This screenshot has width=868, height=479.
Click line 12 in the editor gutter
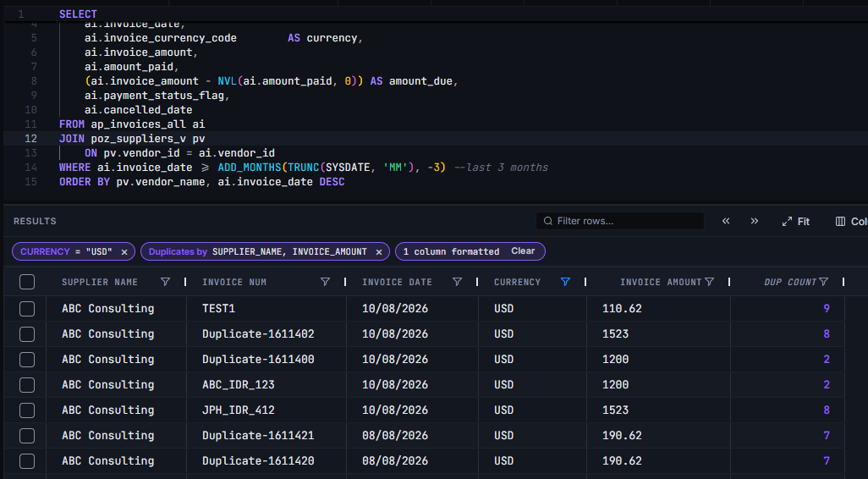31,139
